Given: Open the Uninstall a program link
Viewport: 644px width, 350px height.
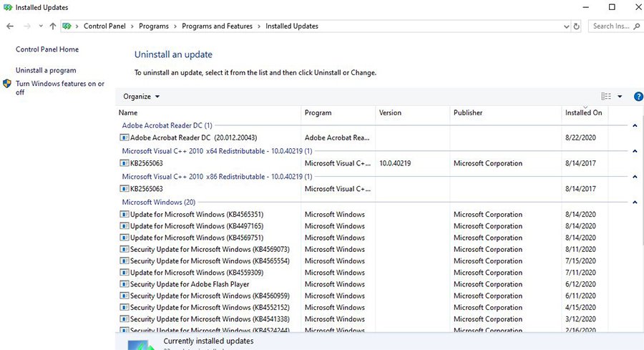Looking at the screenshot, I should point(46,70).
